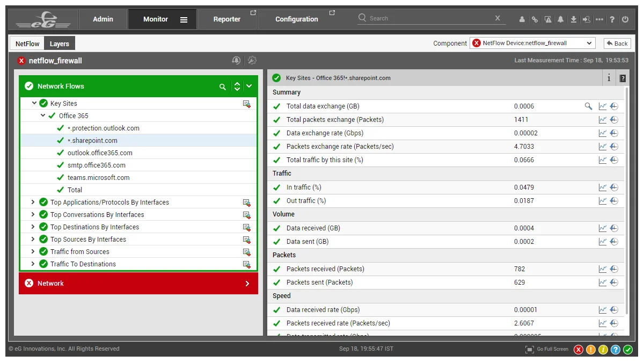Viewport: 644px width, 362px height.
Task: Search within the Network Flows layer
Action: pyautogui.click(x=223, y=86)
